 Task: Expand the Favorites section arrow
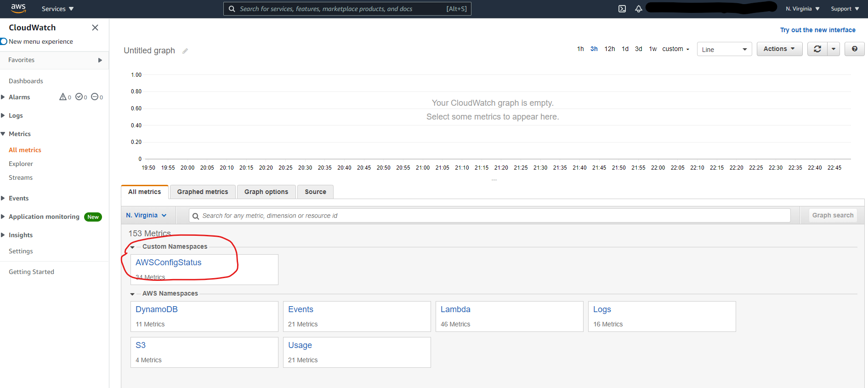100,60
